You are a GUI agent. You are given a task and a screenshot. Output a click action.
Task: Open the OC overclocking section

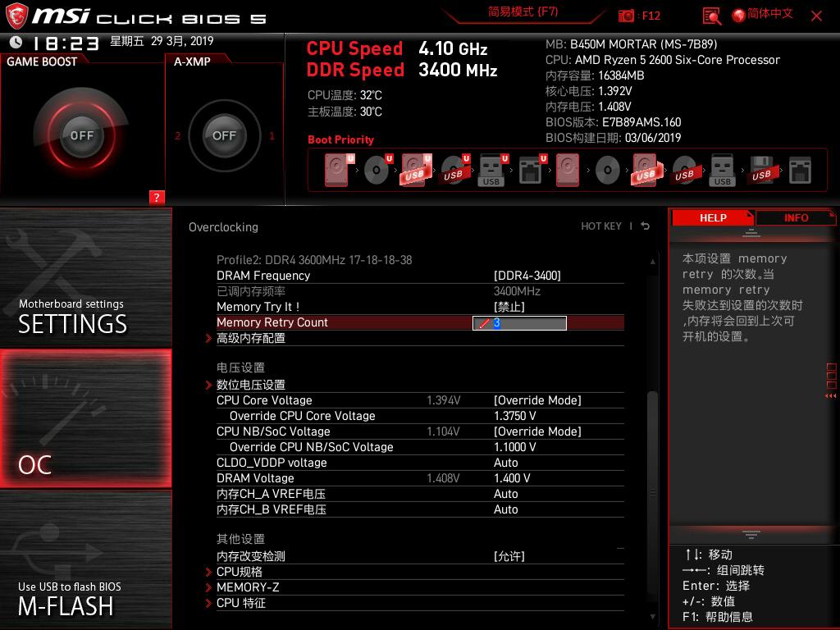point(85,418)
